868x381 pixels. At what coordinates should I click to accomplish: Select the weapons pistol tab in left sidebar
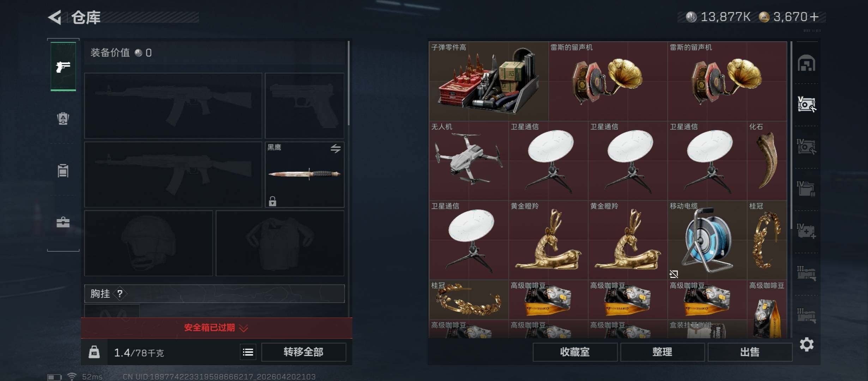coord(63,67)
